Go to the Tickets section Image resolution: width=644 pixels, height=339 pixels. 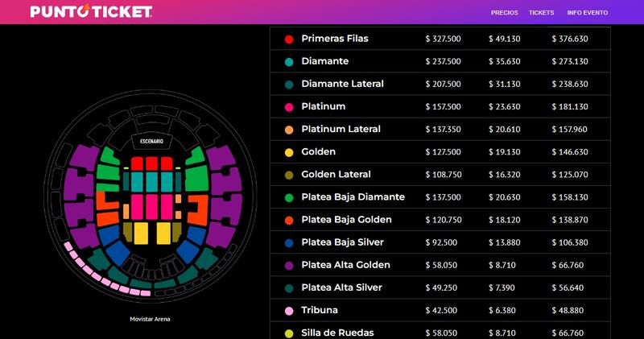(541, 13)
